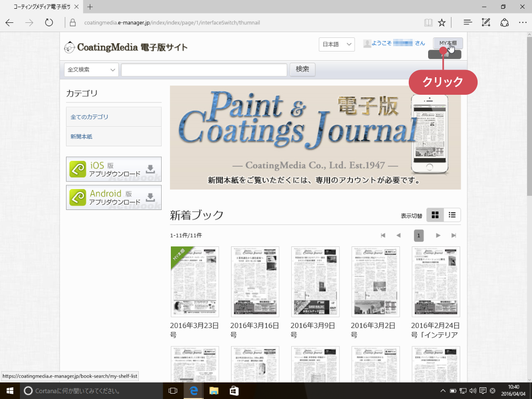
Task: Go to next page arrow
Action: (438, 236)
